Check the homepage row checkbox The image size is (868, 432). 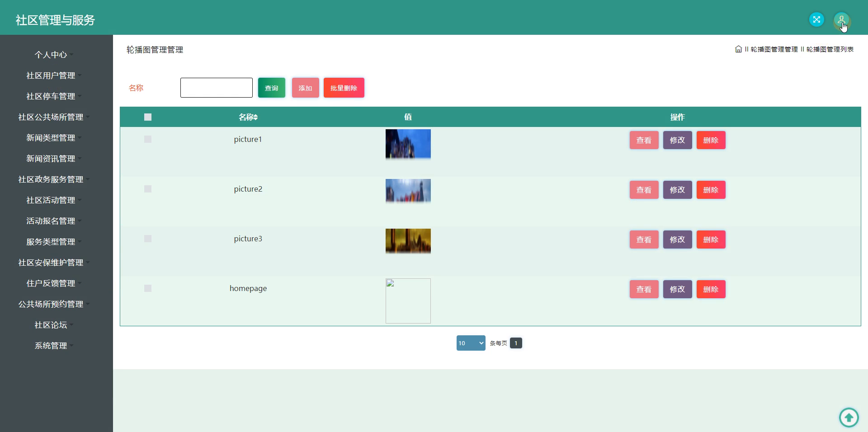(148, 288)
